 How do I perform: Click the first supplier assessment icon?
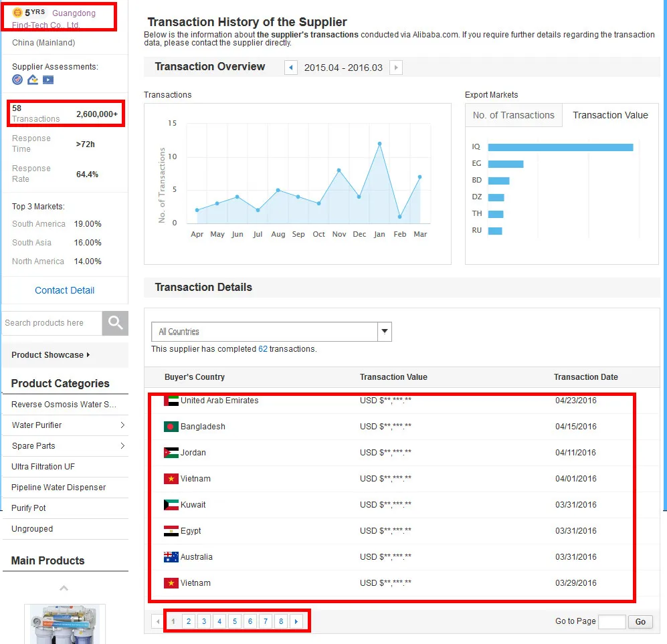pos(17,80)
